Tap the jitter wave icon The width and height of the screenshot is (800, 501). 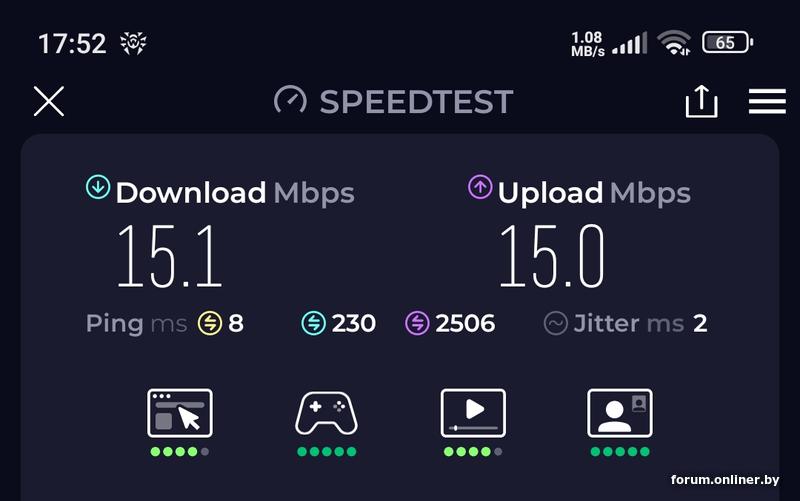556,323
